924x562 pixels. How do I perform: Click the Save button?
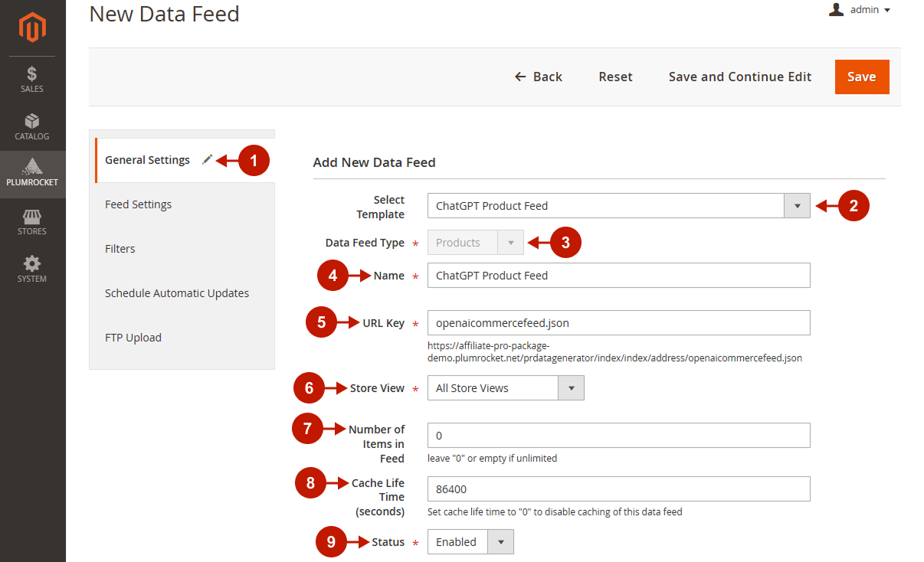coord(861,77)
